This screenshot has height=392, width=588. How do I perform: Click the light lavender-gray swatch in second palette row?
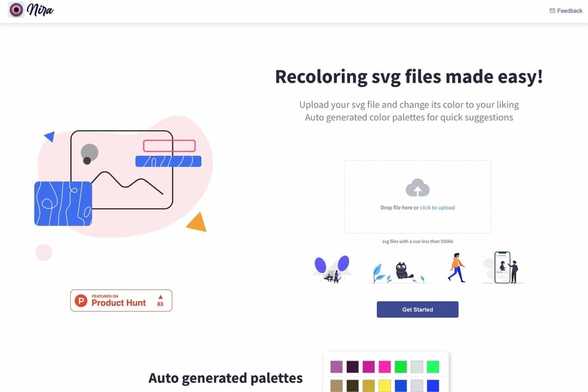pos(417,386)
